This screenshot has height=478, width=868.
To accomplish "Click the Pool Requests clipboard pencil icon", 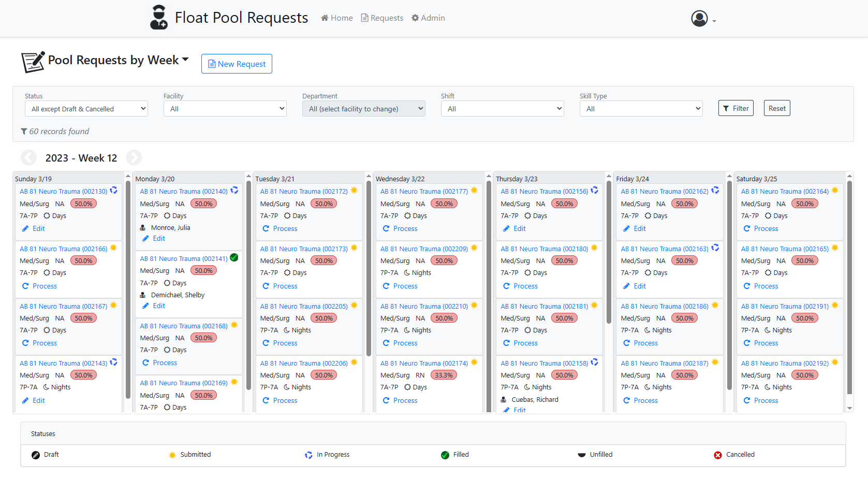I will (x=33, y=62).
